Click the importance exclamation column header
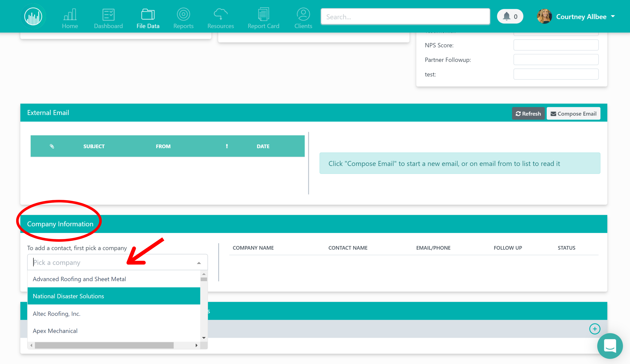 click(x=227, y=146)
